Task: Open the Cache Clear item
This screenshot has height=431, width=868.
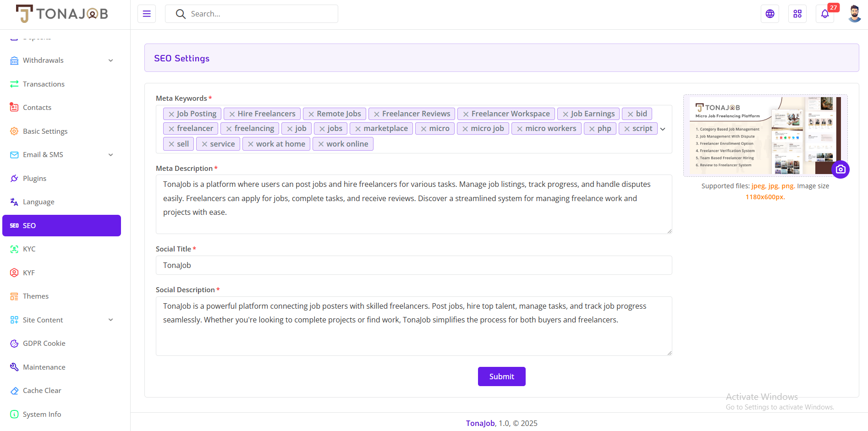Action: [x=61, y=391]
